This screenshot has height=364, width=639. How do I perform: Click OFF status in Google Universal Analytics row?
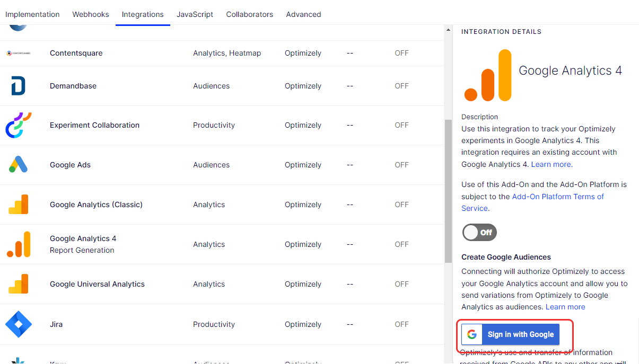[401, 284]
